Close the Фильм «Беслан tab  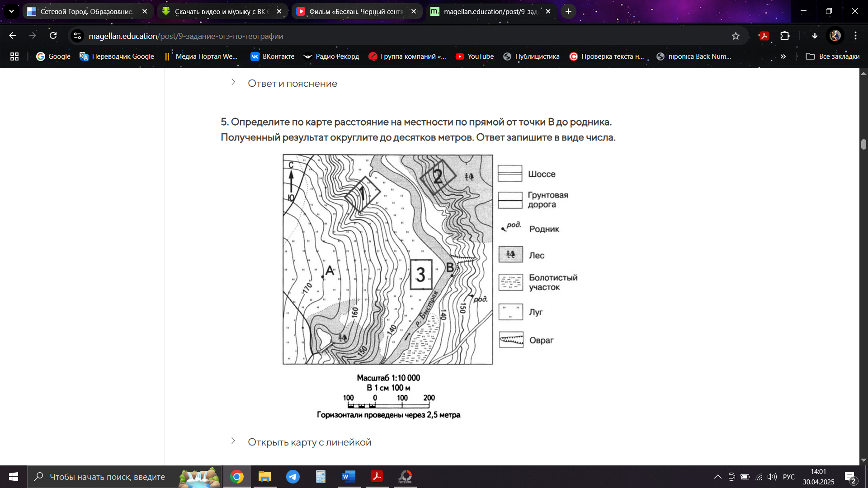(414, 11)
